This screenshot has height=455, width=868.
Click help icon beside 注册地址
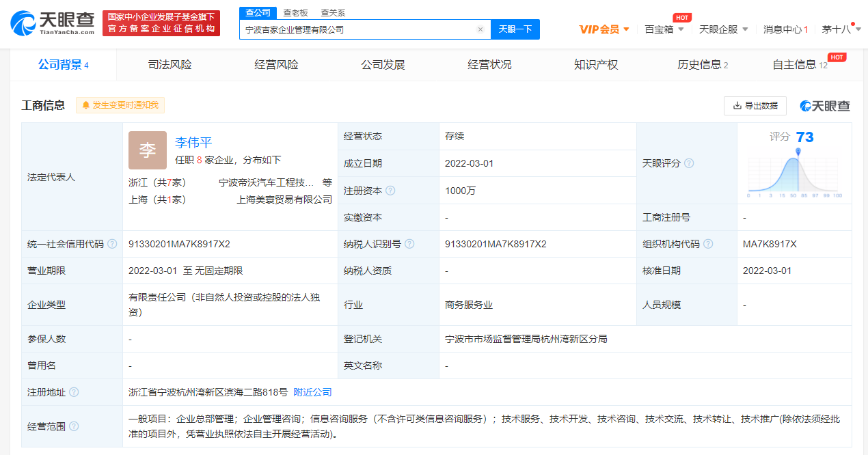pyautogui.click(x=74, y=392)
